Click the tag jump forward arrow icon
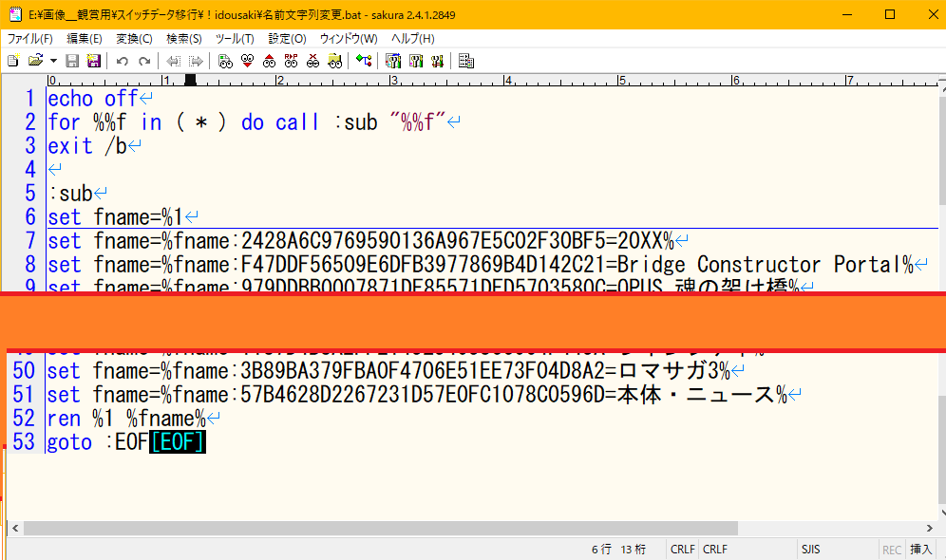Image resolution: width=946 pixels, height=560 pixels. (196, 61)
